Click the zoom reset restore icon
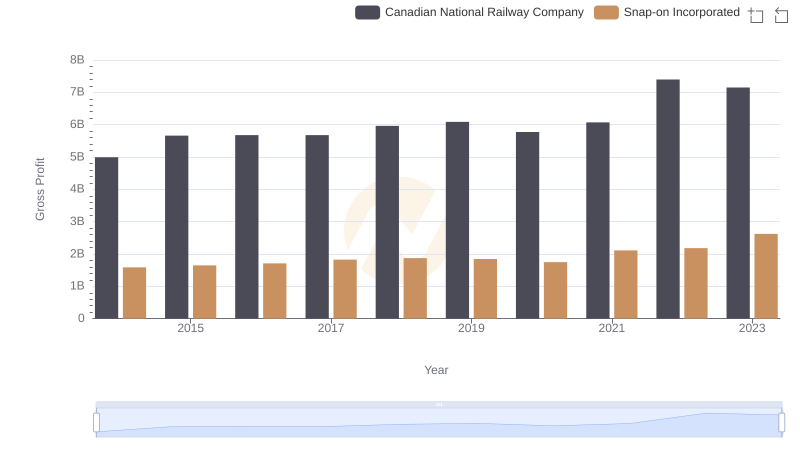The image size is (800, 461). (x=781, y=15)
